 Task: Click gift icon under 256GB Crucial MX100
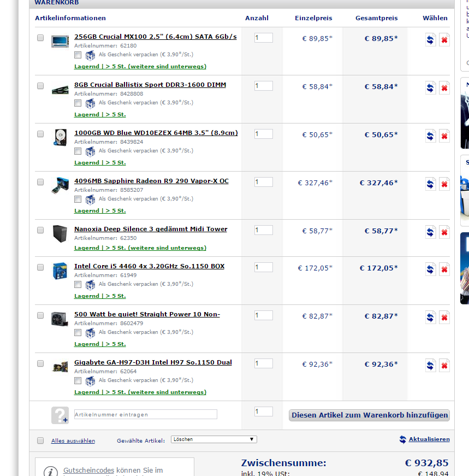[90, 55]
